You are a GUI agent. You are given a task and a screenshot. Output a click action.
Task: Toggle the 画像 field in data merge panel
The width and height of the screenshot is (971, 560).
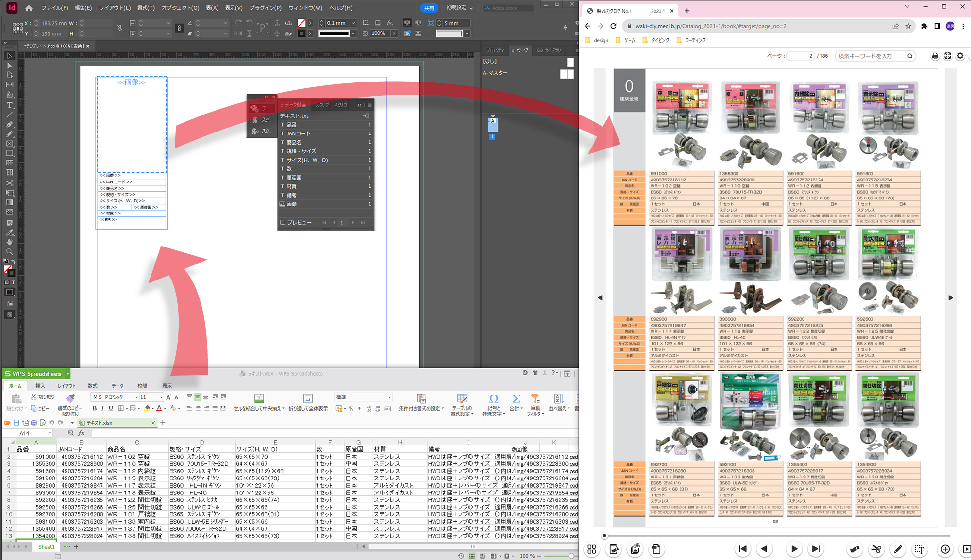291,204
